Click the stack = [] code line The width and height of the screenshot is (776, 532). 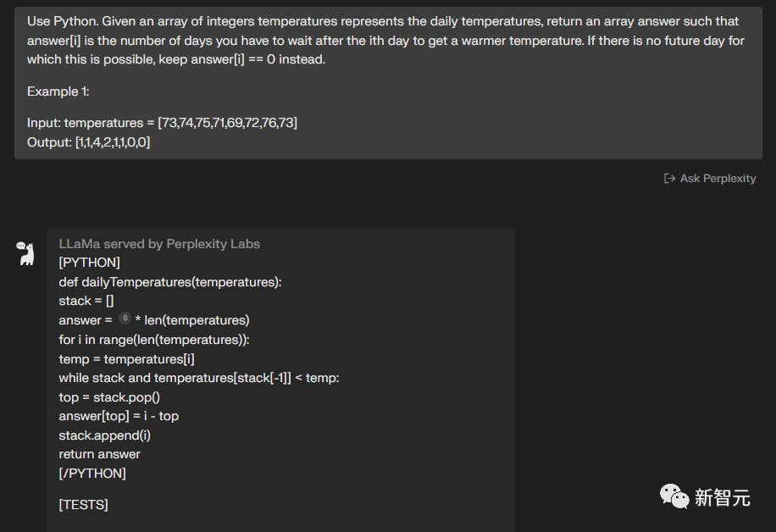click(x=86, y=301)
